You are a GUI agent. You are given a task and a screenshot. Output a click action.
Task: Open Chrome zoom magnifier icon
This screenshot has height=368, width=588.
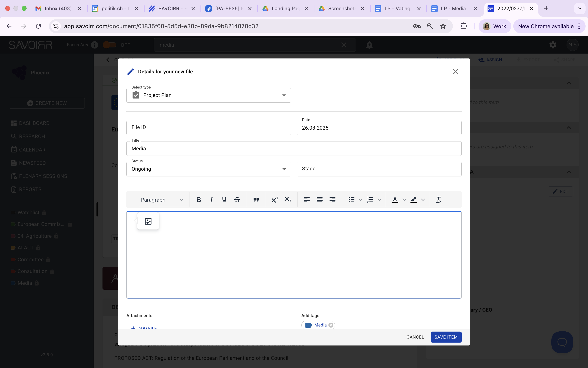click(430, 26)
